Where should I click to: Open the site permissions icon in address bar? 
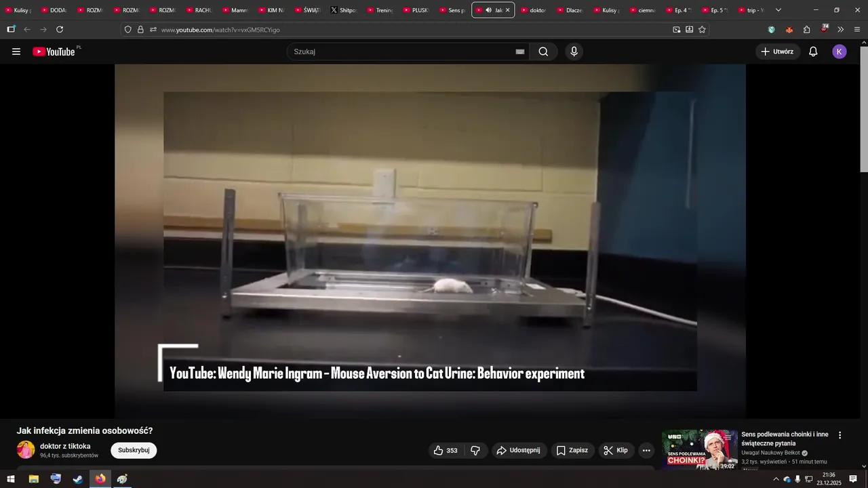[x=153, y=29]
